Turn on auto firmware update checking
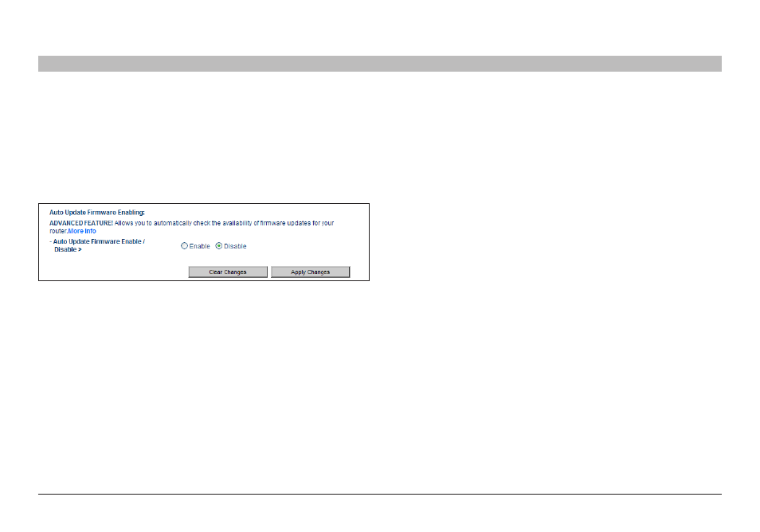This screenshot has width=760, height=532. 184,246
